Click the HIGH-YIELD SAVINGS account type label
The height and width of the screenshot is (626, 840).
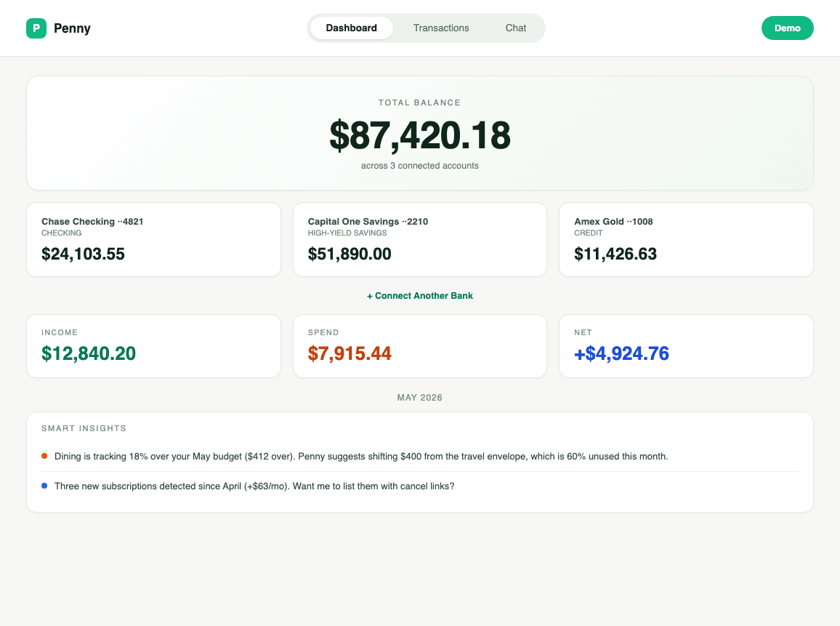coord(347,233)
